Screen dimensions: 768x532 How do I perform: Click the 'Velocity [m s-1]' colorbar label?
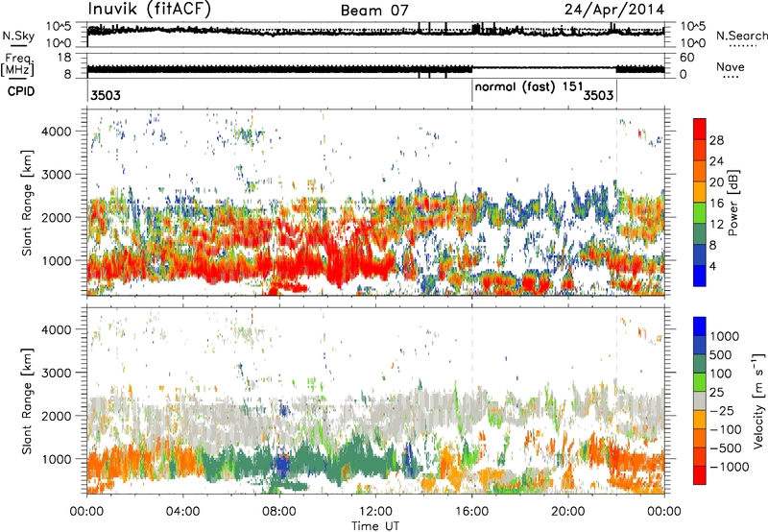pyautogui.click(x=758, y=400)
